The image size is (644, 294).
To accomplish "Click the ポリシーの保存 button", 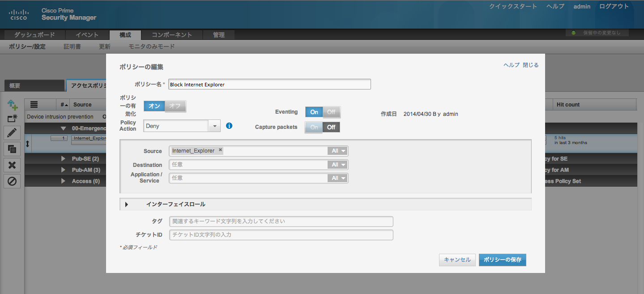I will pos(502,260).
